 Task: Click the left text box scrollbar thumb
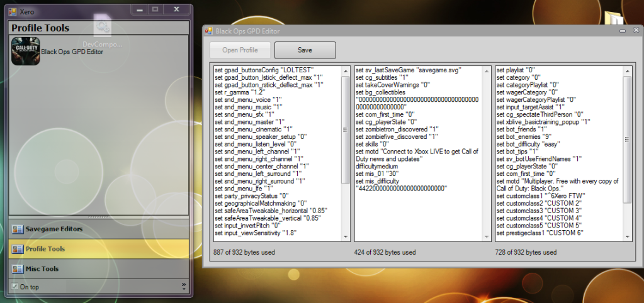[346, 129]
